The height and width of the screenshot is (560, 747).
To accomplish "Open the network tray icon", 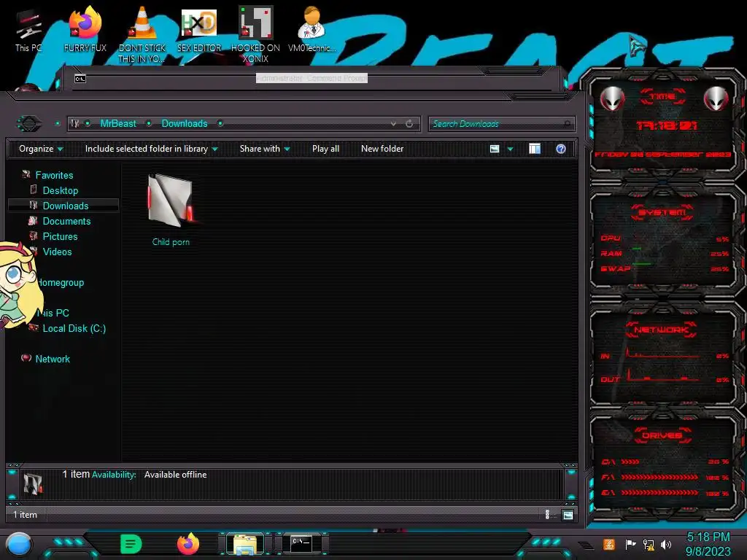I will click(x=648, y=544).
